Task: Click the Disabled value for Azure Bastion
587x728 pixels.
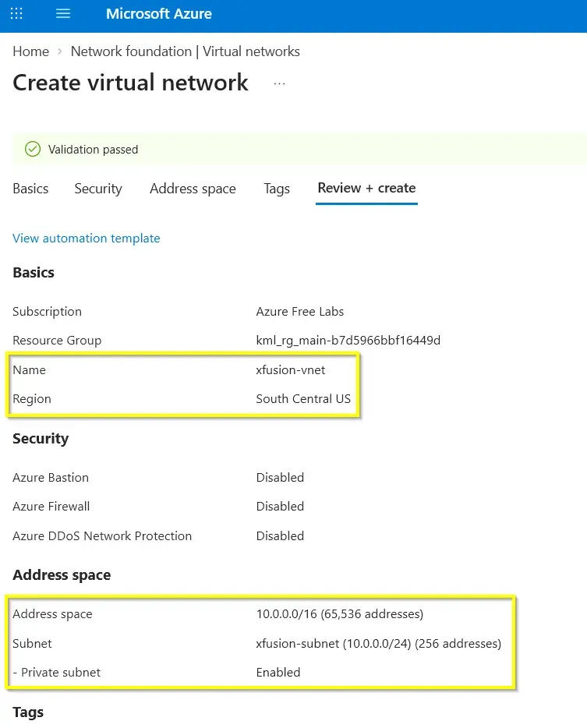Action: (280, 477)
